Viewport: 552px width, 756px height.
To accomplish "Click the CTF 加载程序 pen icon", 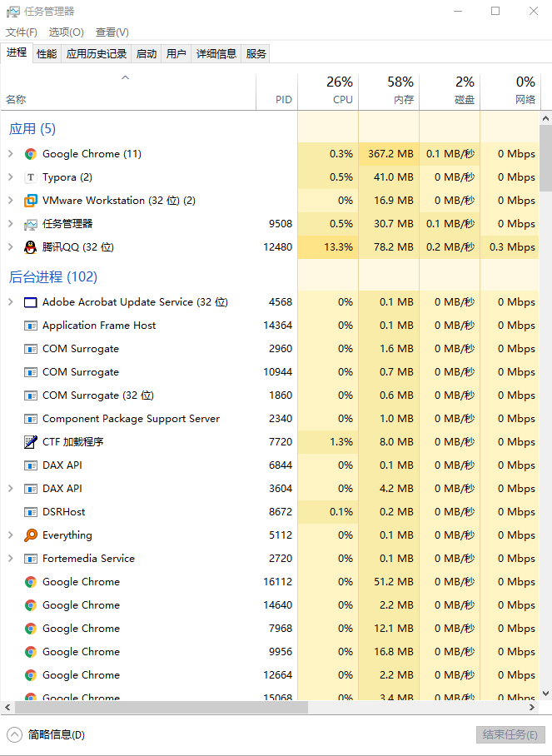I will point(30,442).
